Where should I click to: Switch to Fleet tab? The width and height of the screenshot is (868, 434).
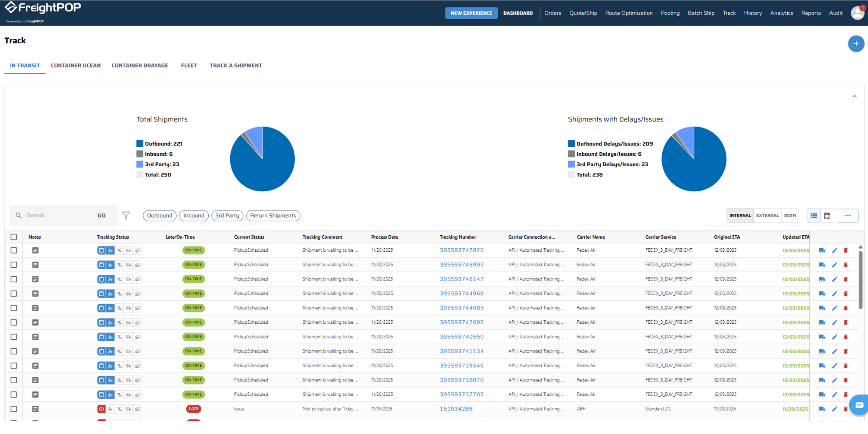(x=189, y=66)
